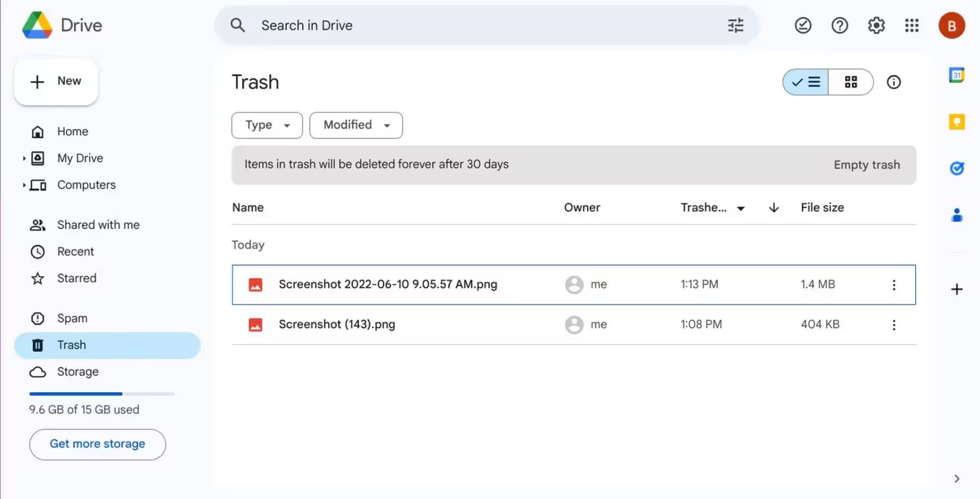Reverse the sort direction arrow
Screen dimensions: 980x499
coord(774,208)
